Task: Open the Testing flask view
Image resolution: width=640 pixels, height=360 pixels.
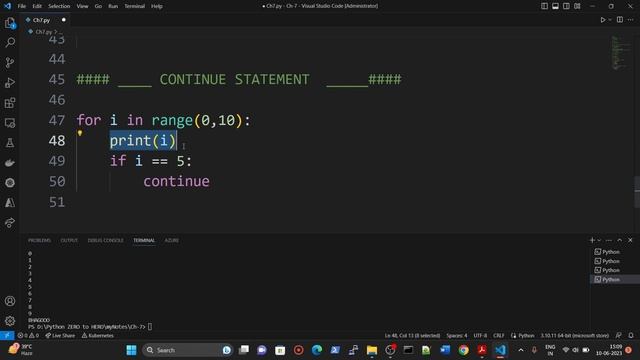Action: pos(10,142)
